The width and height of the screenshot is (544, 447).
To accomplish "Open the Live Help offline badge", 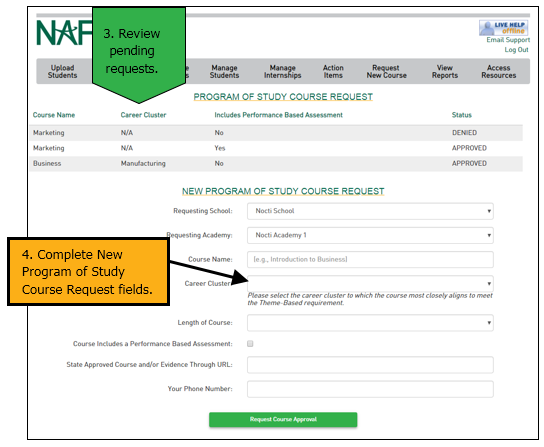I will [x=503, y=28].
